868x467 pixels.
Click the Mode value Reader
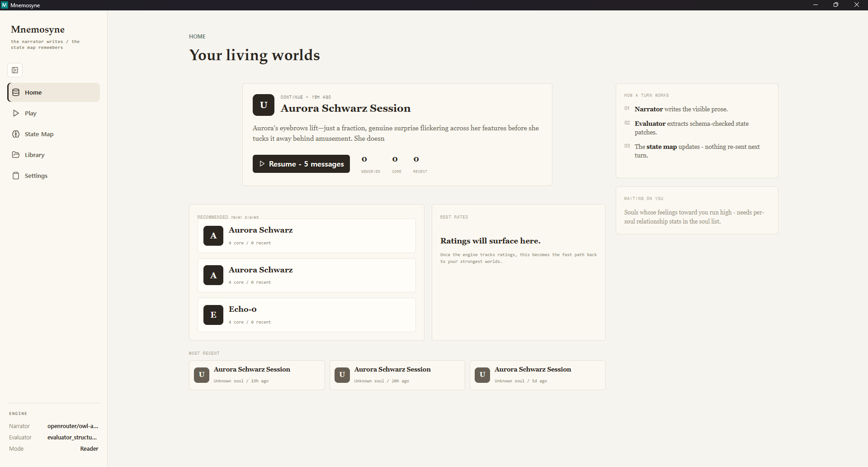[x=89, y=449]
